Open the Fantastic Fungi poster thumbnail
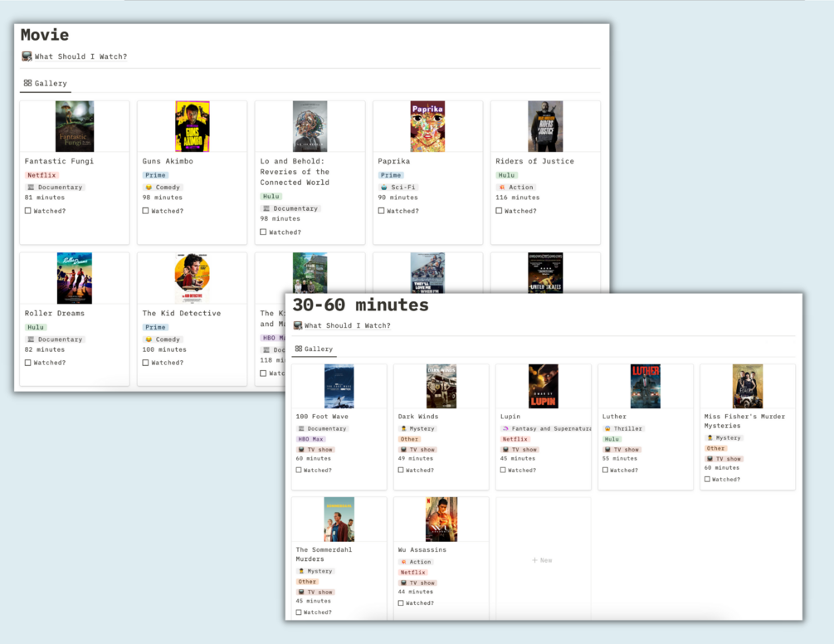Viewport: 834px width, 644px height. pyautogui.click(x=75, y=127)
